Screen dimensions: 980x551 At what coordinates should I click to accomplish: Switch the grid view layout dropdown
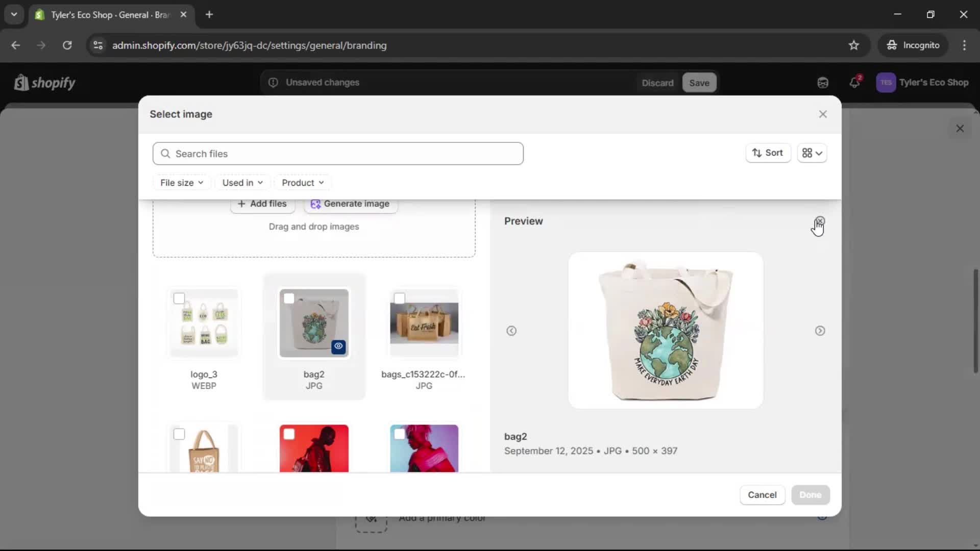(x=812, y=153)
